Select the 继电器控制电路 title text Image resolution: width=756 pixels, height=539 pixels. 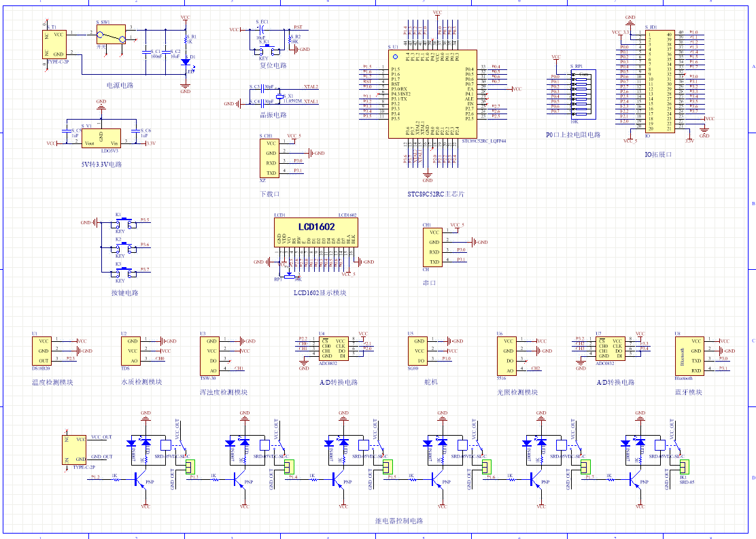[398, 521]
